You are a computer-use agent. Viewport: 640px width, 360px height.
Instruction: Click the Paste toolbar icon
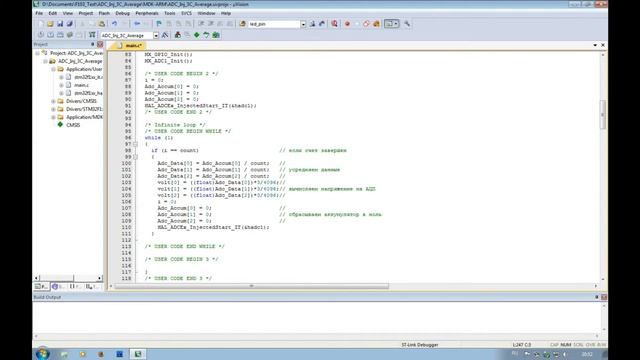coord(102,24)
